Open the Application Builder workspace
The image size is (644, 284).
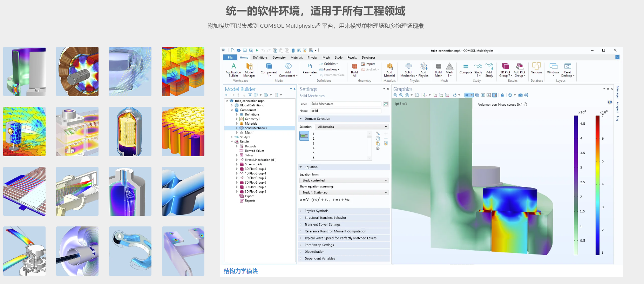(233, 70)
